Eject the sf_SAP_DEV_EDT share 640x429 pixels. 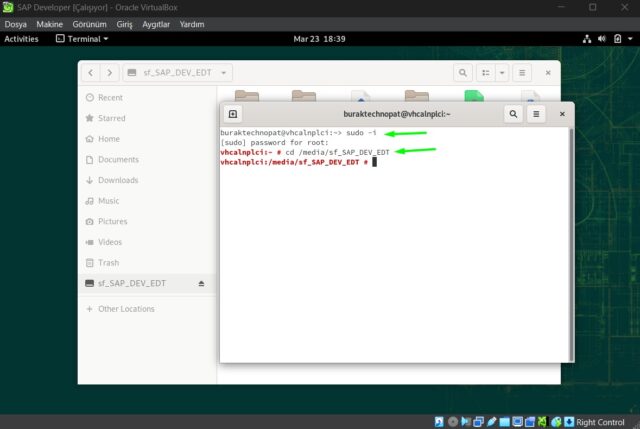(x=201, y=283)
